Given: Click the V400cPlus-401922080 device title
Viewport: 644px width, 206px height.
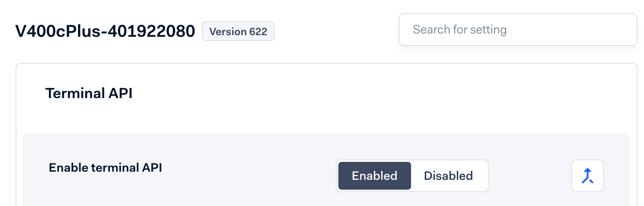Looking at the screenshot, I should 105,31.
